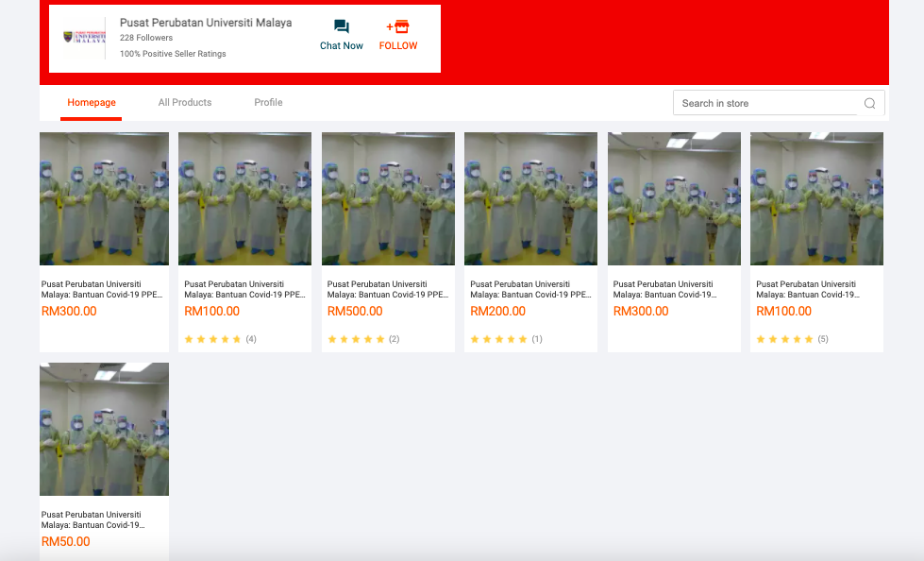The height and width of the screenshot is (561, 924).
Task: Open the RM50.00 product image
Action: pos(105,429)
